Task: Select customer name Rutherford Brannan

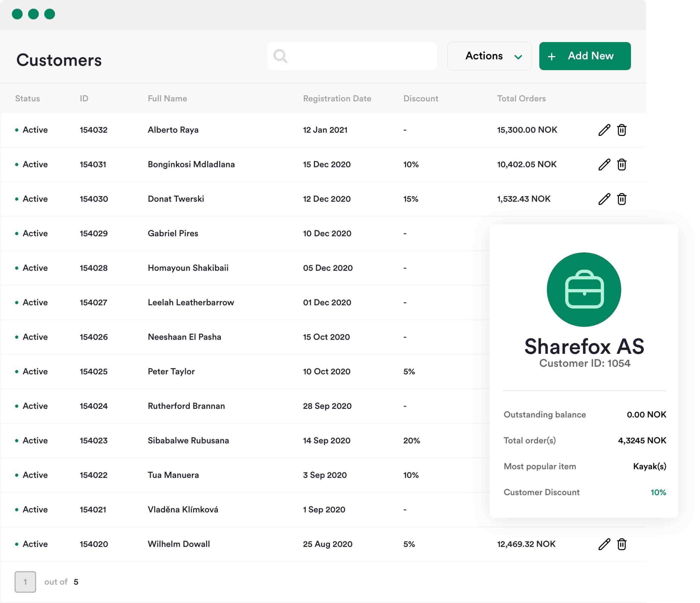Action: pyautogui.click(x=186, y=406)
